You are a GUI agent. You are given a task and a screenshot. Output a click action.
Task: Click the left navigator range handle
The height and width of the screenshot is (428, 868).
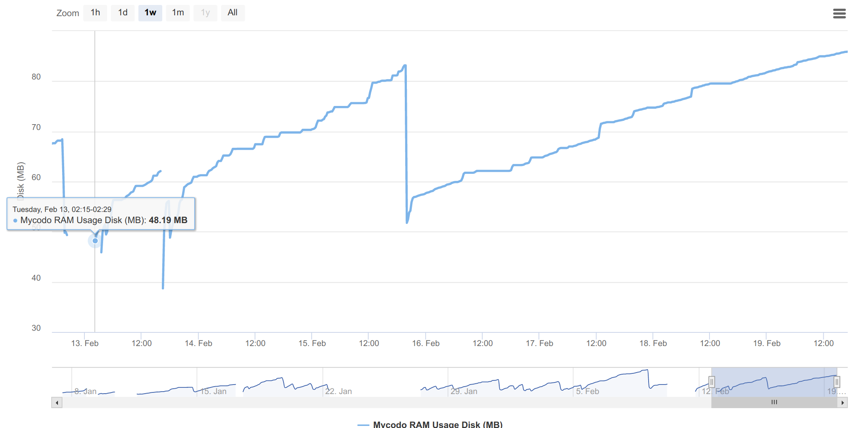point(712,382)
